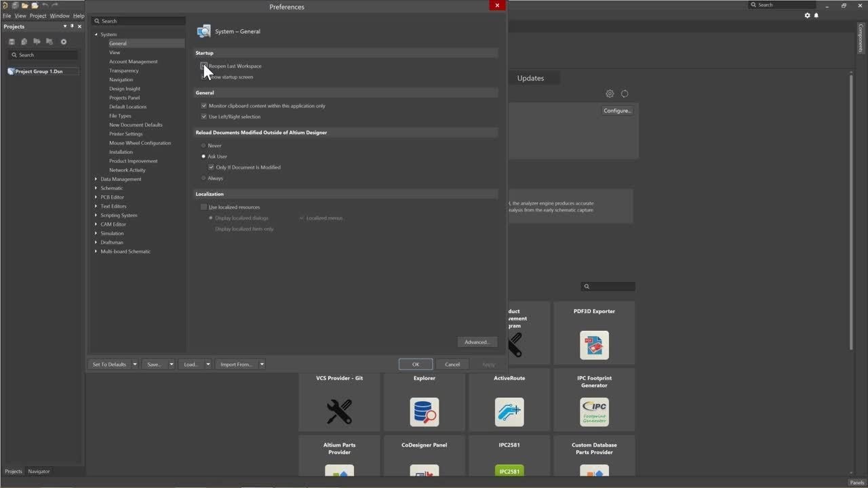This screenshot has width=868, height=488.
Task: Click the compile icon in Projects panel toolbar
Action: point(24,41)
